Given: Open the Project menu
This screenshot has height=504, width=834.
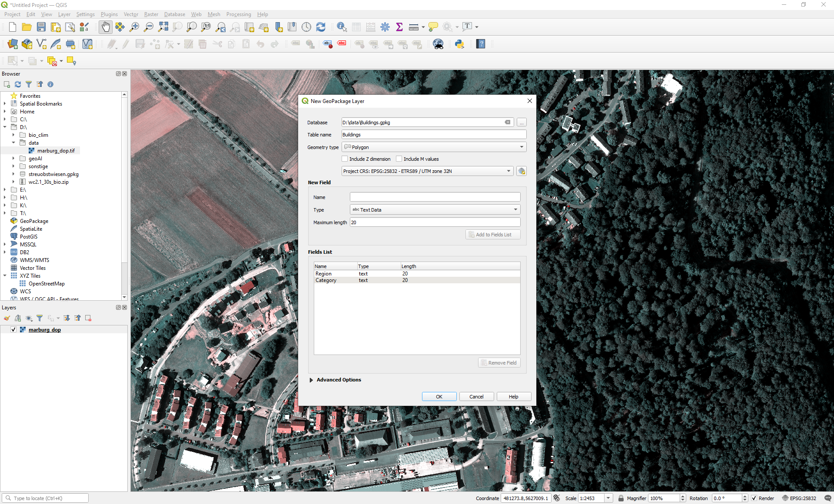Looking at the screenshot, I should coord(12,14).
